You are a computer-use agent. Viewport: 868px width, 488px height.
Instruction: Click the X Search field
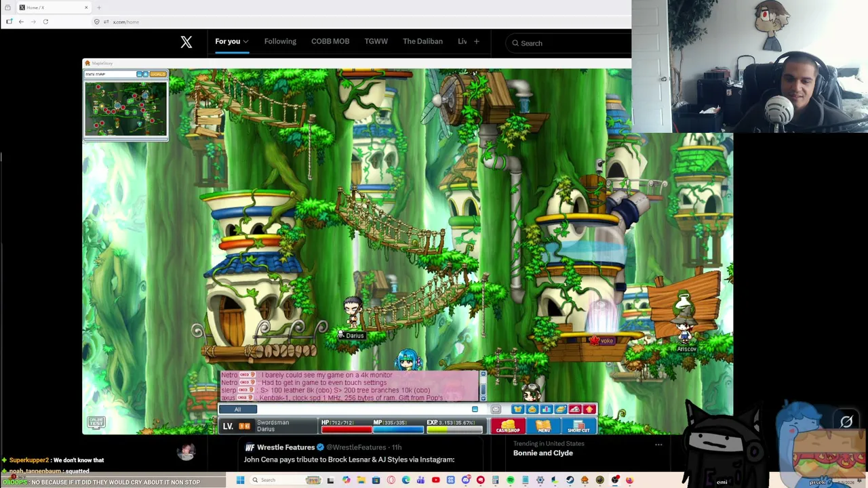(x=568, y=43)
